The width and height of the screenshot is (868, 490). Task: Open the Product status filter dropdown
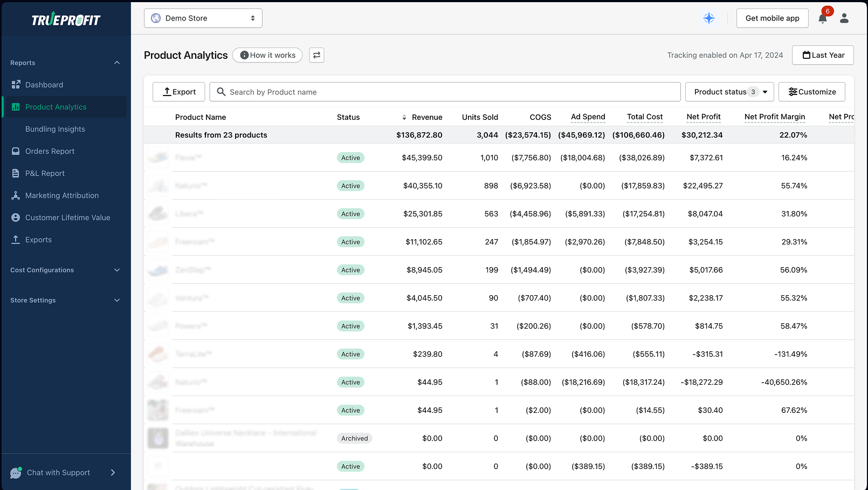(x=729, y=92)
